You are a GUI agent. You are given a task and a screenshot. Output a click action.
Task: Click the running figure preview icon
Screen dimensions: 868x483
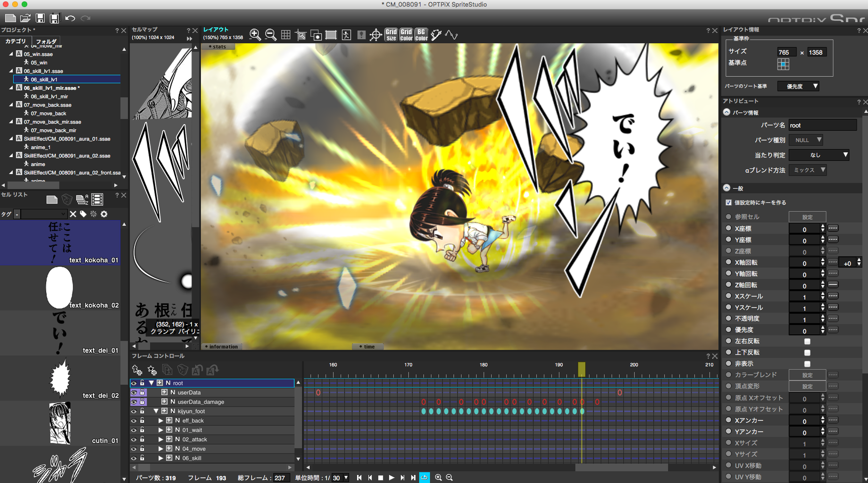346,35
